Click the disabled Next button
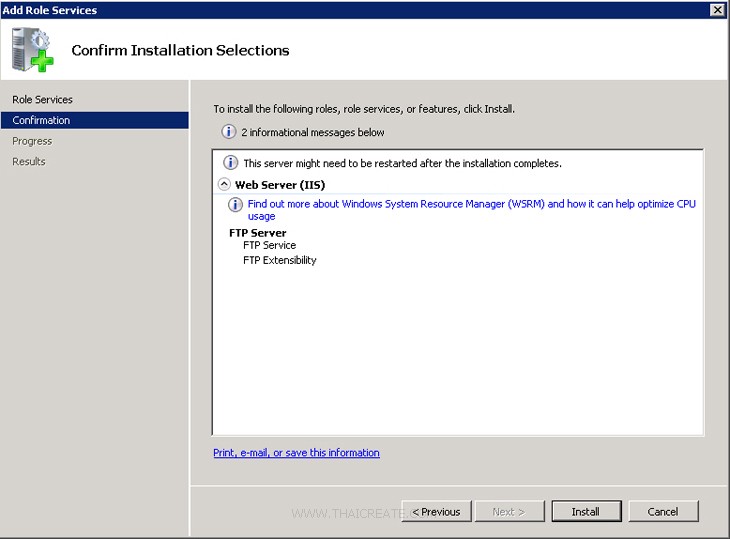Image resolution: width=730 pixels, height=539 pixels. (508, 511)
